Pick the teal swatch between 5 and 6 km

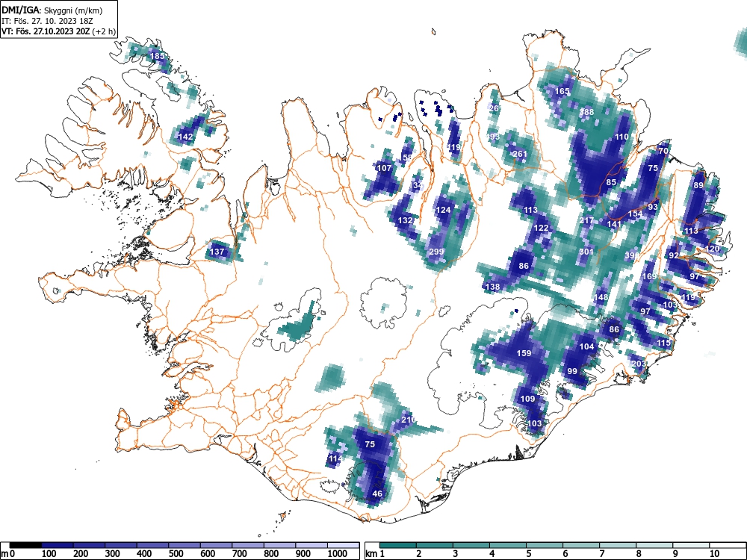tap(545, 545)
